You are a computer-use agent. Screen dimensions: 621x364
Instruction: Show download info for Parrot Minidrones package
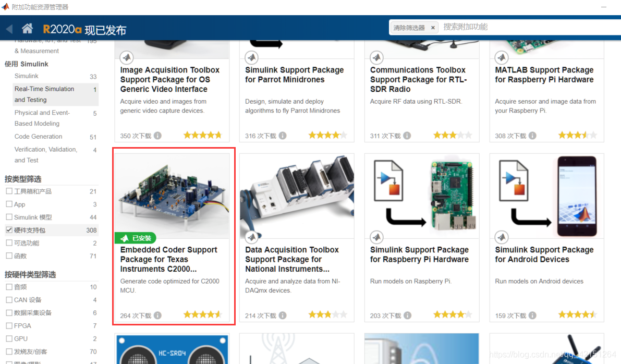(x=283, y=136)
